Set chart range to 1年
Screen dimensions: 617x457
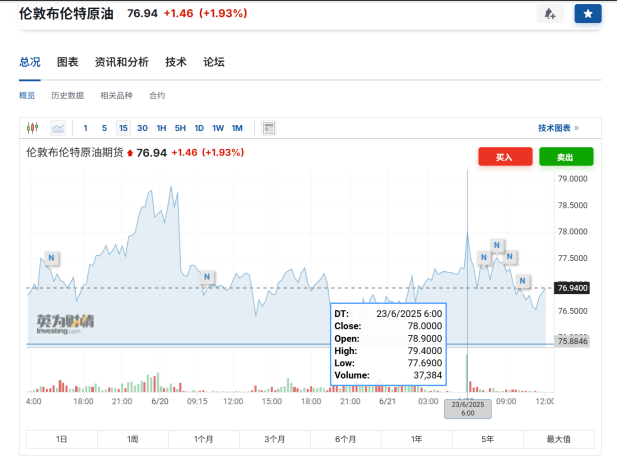click(417, 439)
